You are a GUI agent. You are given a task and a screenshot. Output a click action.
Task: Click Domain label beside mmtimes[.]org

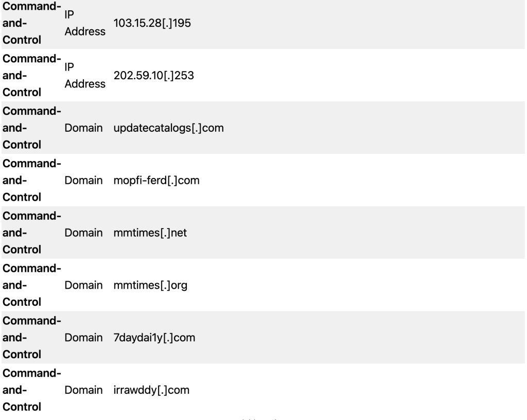point(83,285)
